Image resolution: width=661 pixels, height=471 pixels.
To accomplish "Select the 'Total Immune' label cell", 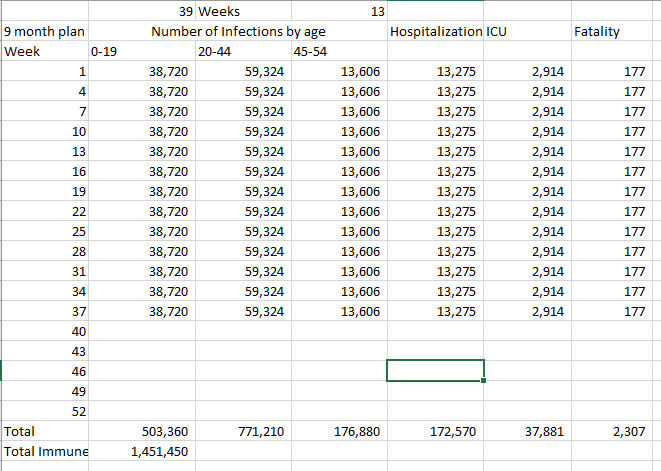I will click(x=44, y=452).
